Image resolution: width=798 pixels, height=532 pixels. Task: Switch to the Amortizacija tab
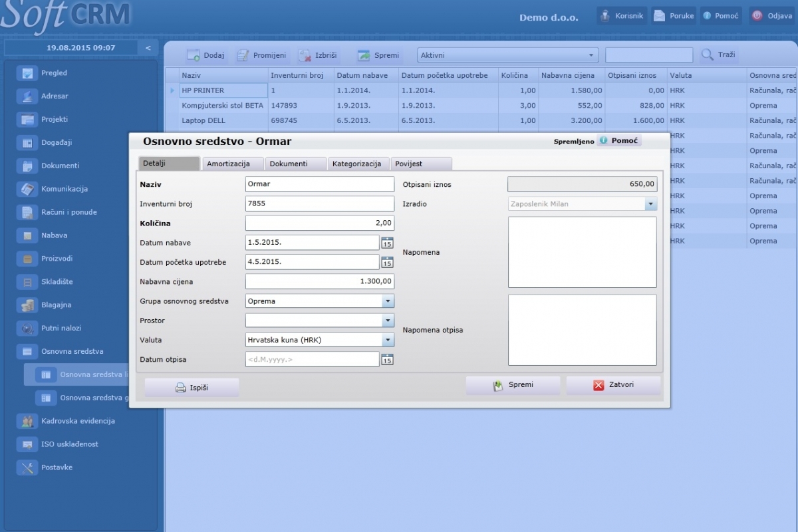(233, 164)
